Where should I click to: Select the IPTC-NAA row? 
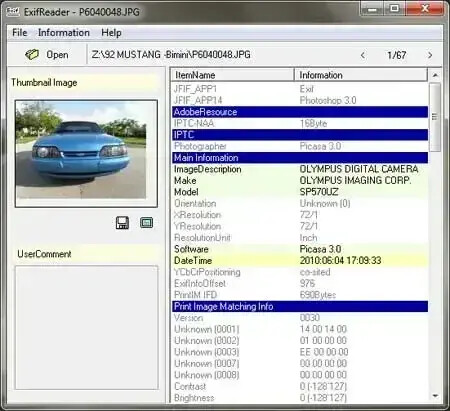[x=300, y=123]
